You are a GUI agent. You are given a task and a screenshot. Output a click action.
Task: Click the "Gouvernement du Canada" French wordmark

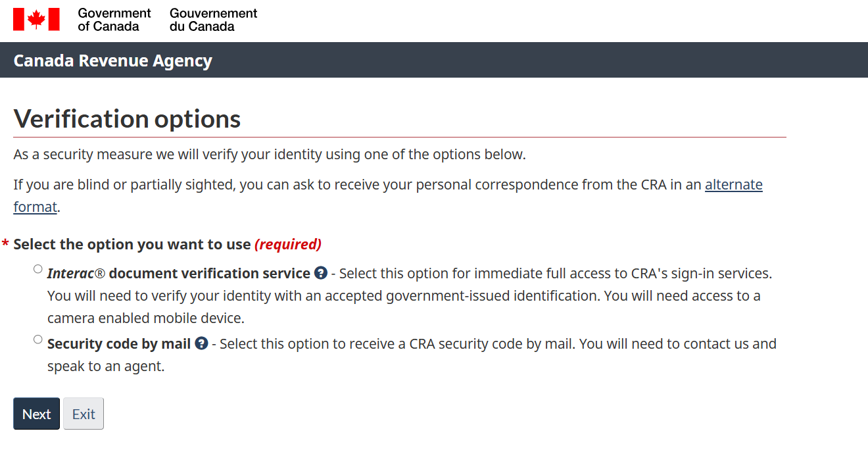213,20
